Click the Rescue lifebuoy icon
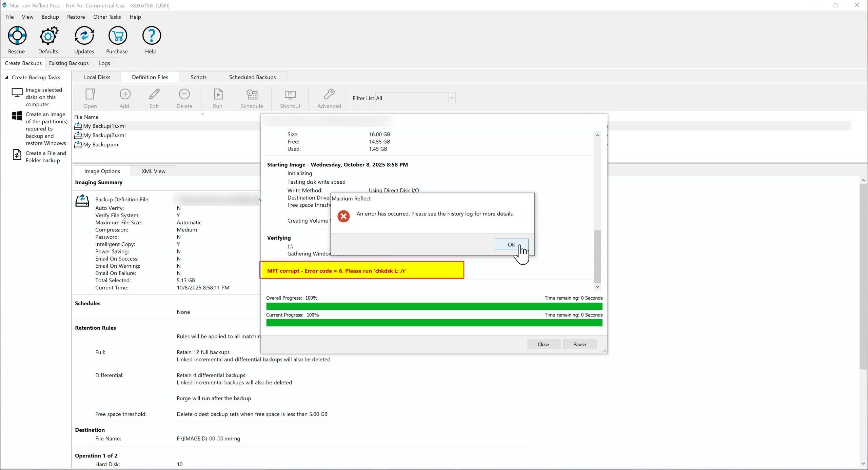The image size is (868, 470). point(17,36)
